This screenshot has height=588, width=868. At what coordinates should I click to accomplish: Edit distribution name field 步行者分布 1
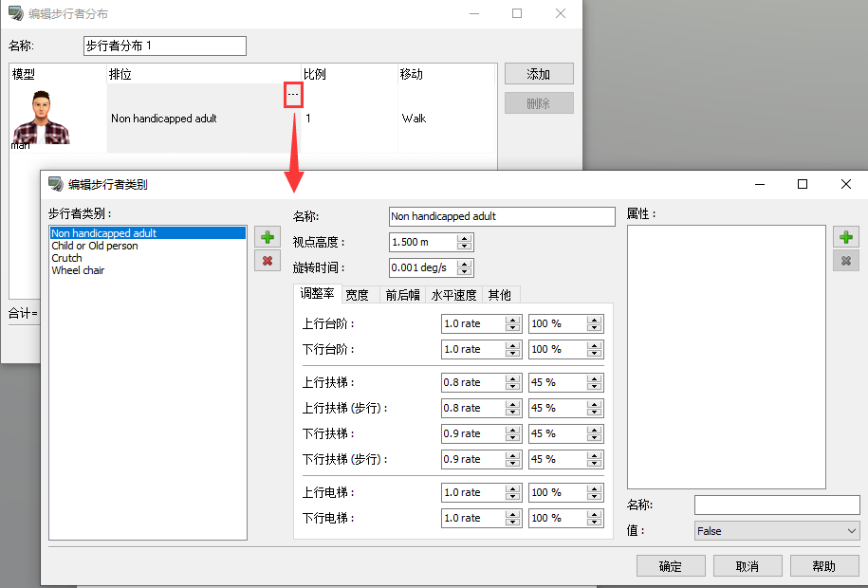165,46
